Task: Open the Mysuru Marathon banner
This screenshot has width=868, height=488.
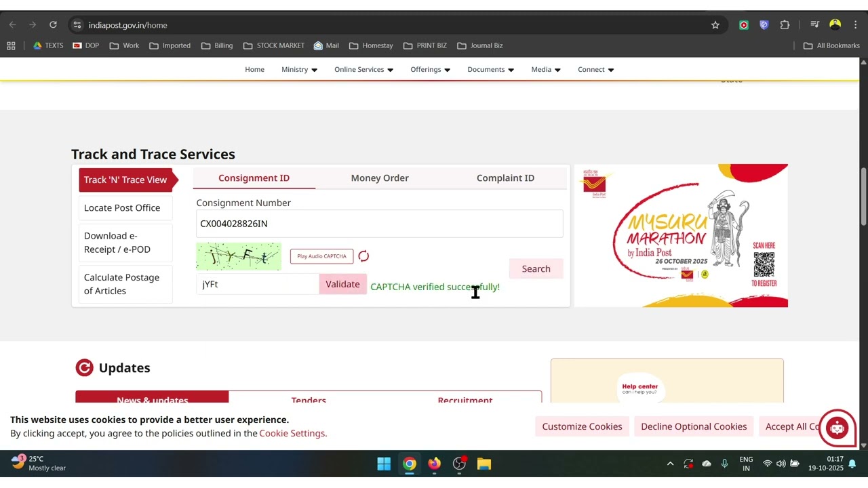Action: (681, 235)
